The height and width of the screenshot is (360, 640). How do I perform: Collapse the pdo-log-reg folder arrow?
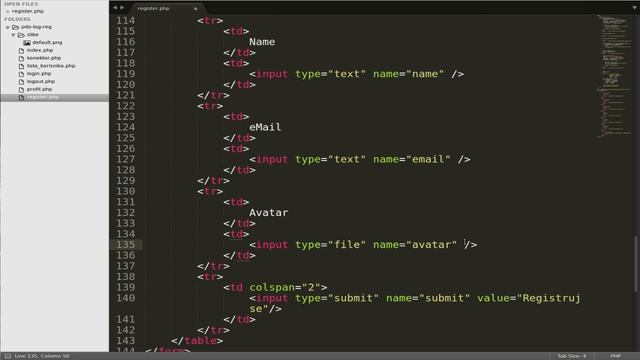(x=7, y=27)
